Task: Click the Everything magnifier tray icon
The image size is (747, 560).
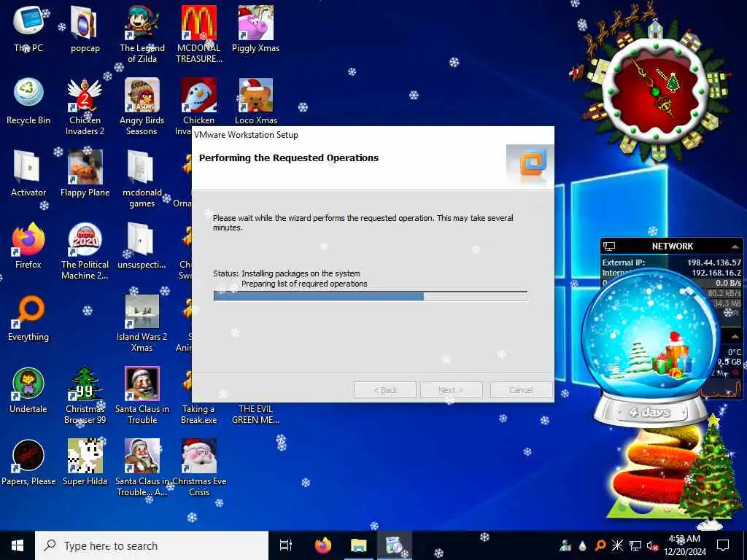Action: pos(600,545)
